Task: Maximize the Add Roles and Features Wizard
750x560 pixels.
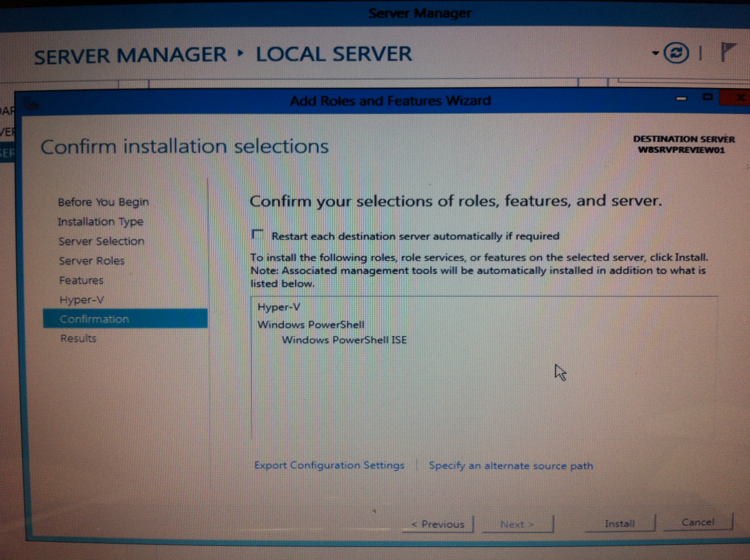Action: pos(707,97)
